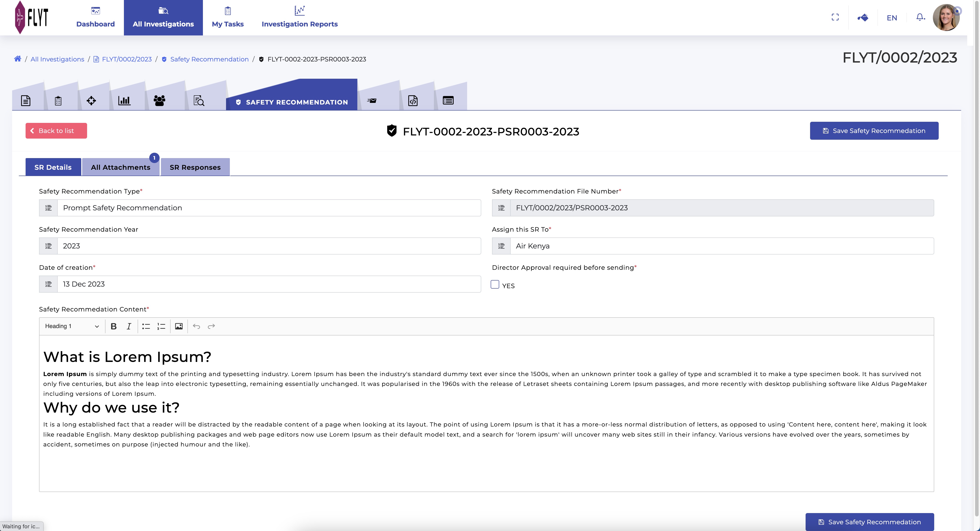Switch to All Attachments tab
The height and width of the screenshot is (531, 980).
(121, 167)
